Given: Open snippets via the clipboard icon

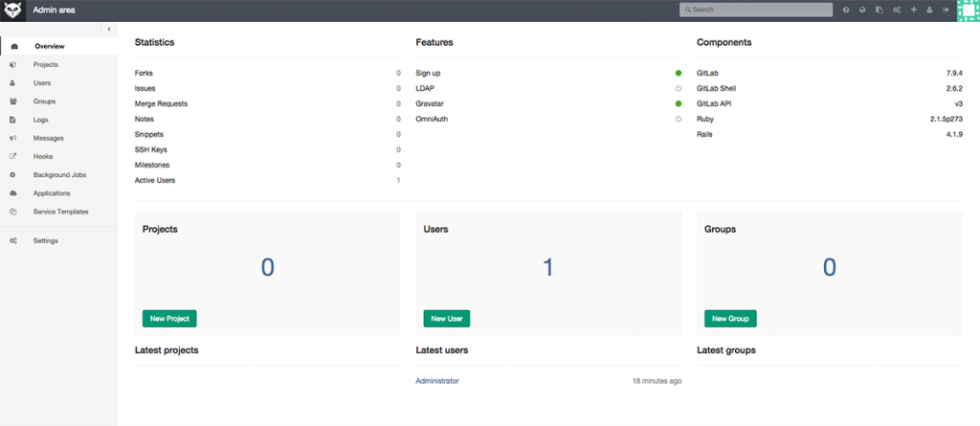Looking at the screenshot, I should tap(879, 11).
